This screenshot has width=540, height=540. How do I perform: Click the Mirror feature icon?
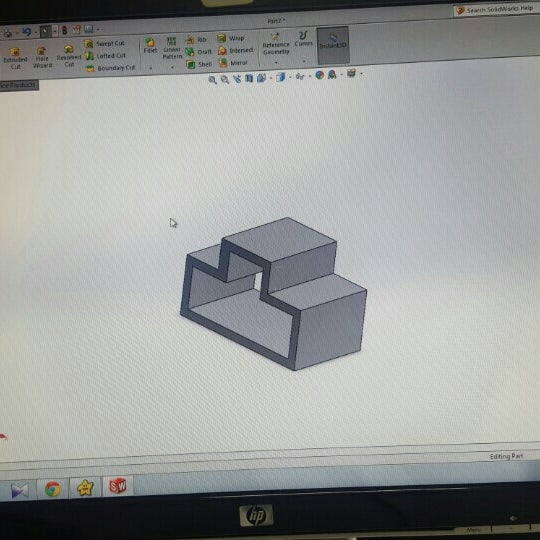coord(233,63)
